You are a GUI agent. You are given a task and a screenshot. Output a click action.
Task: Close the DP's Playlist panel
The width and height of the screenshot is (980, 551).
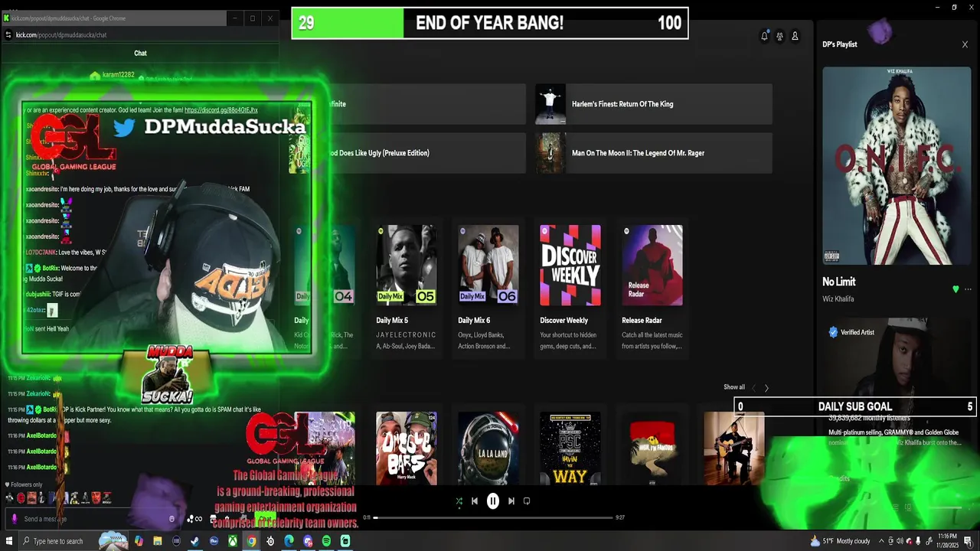965,44
